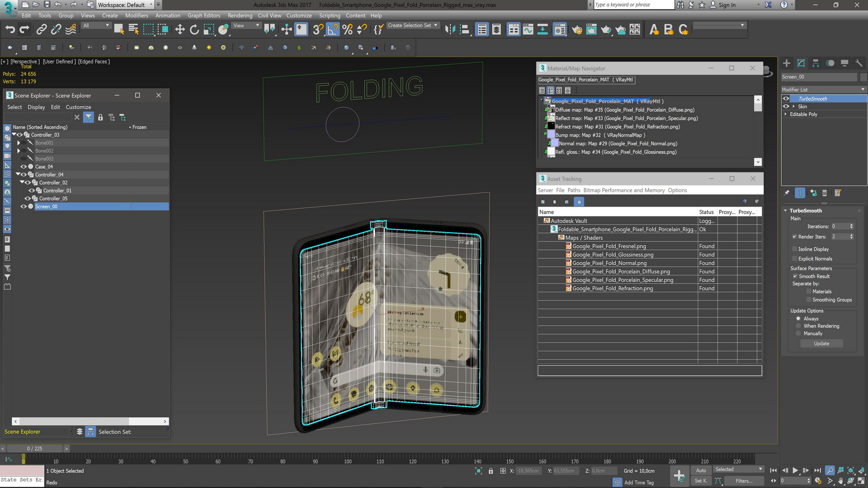Click Scene Explorer horizontal scrollbar
Screen dimensions: 868x488
[x=74, y=421]
